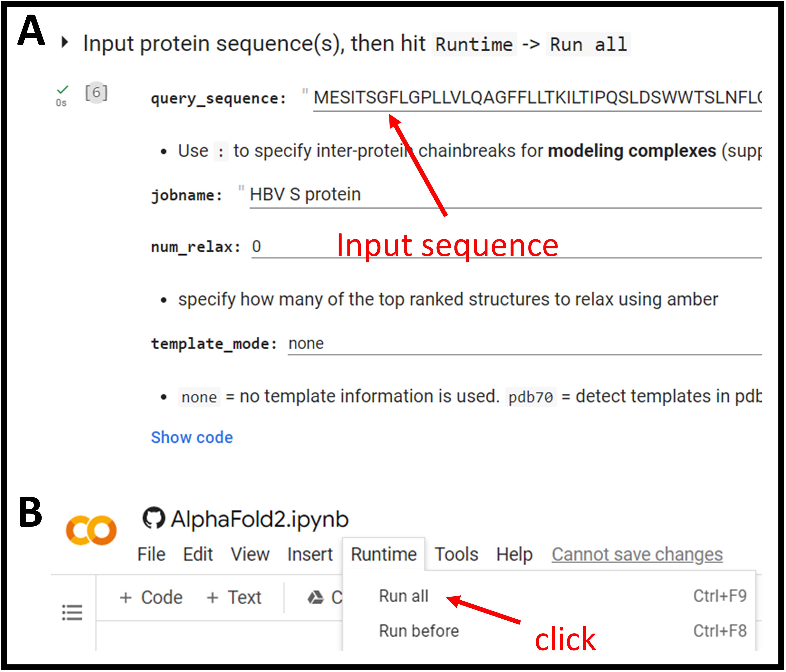Select Run all from Runtime menu

[403, 596]
